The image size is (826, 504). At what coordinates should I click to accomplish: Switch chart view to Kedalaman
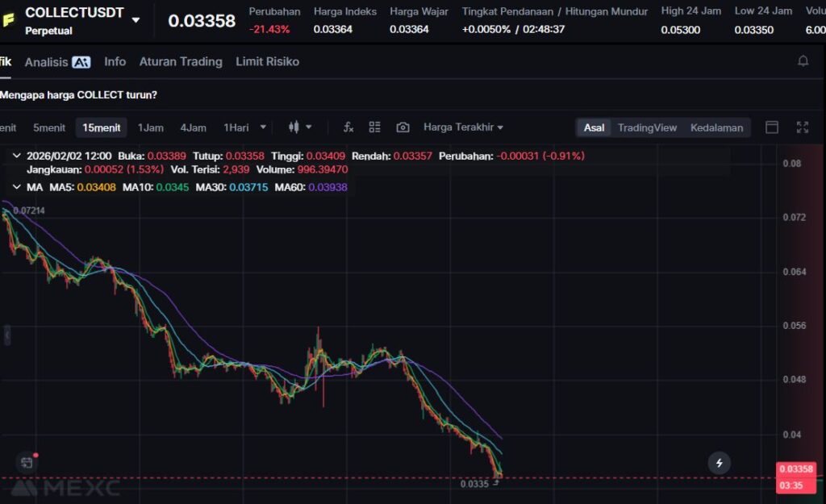click(716, 127)
